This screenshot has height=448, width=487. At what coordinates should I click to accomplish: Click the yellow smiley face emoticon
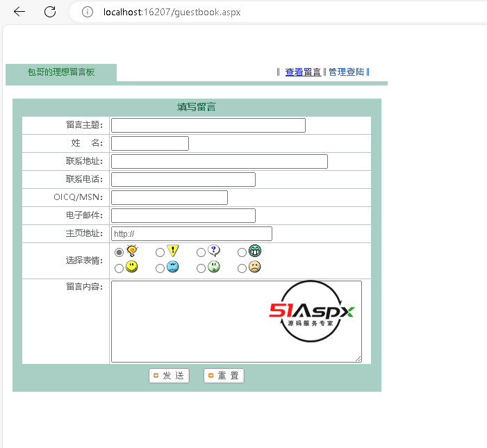132,267
